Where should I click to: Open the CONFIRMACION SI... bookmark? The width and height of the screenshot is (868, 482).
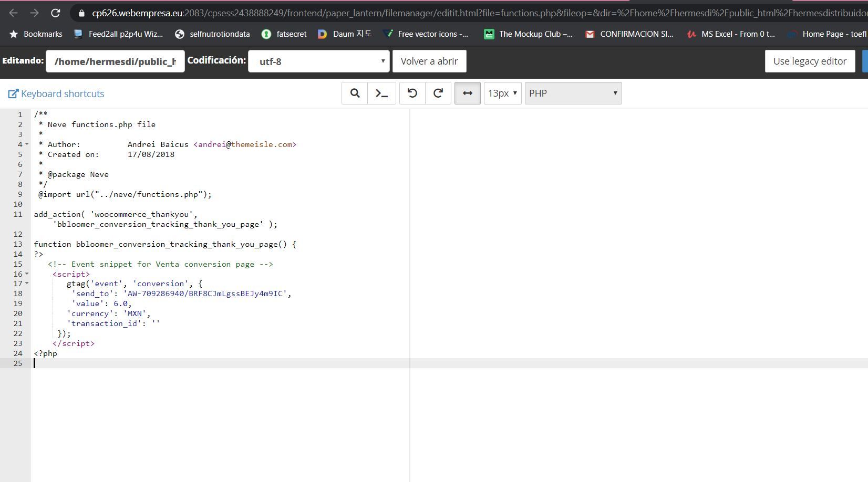point(629,34)
